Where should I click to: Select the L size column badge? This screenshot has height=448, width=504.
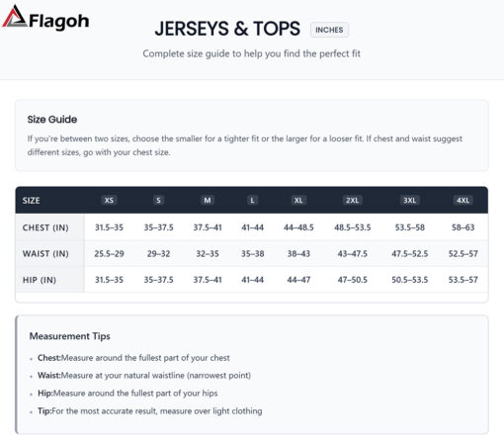click(252, 200)
